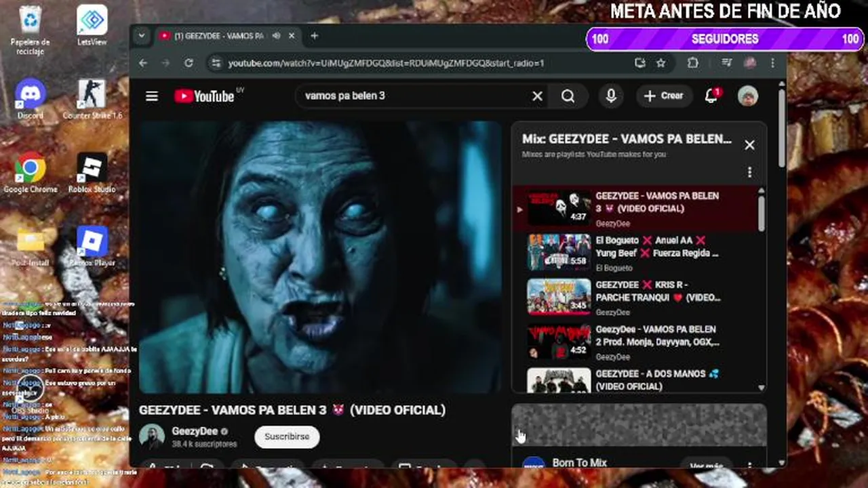The width and height of the screenshot is (868, 488).
Task: Open Chrome three-dot menu
Action: pos(772,63)
